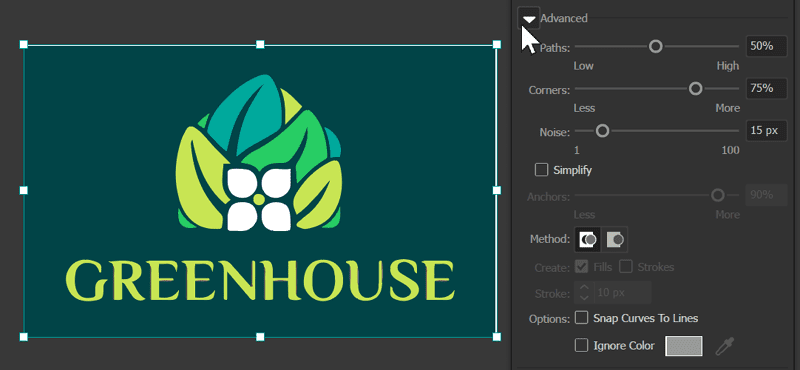Viewport: 800px width, 370px height.
Task: Click the top-center selection handle of artwork
Action: (260, 44)
